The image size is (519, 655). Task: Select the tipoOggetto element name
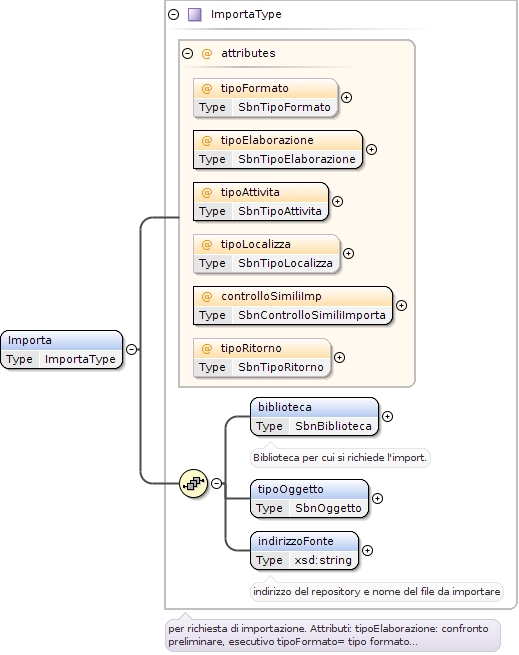(x=290, y=490)
